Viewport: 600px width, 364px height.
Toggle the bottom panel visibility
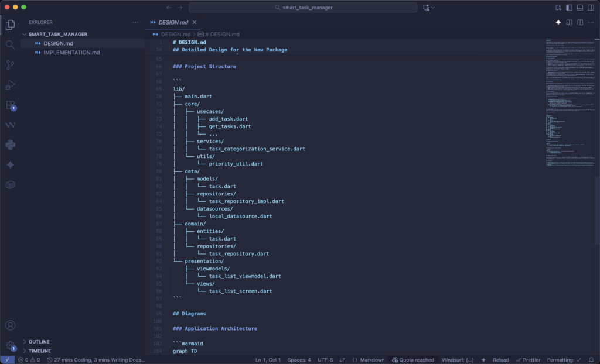(580, 8)
